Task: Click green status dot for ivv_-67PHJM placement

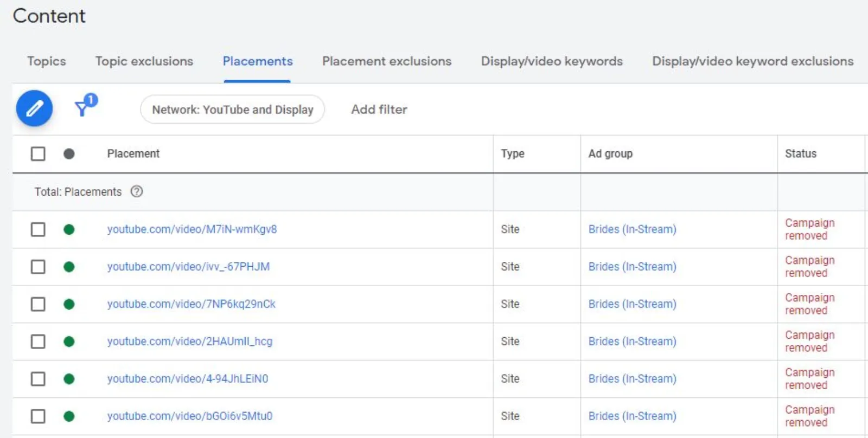Action: tap(69, 267)
